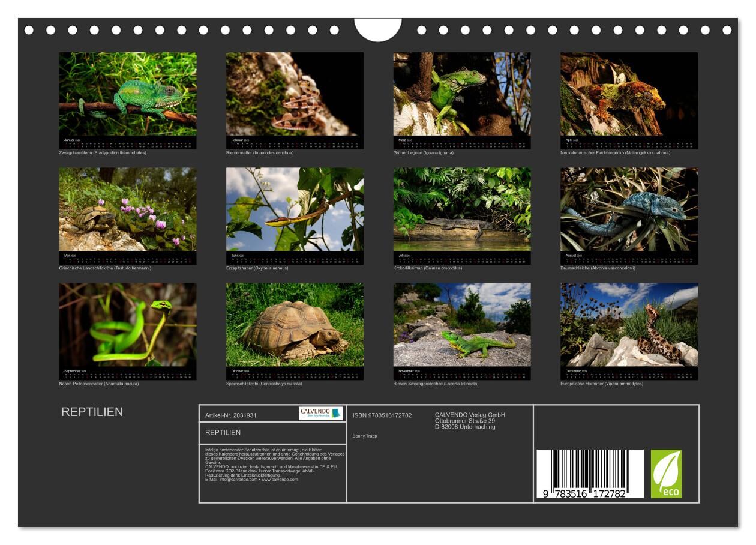Click the green eco leaf icon

coord(666,474)
